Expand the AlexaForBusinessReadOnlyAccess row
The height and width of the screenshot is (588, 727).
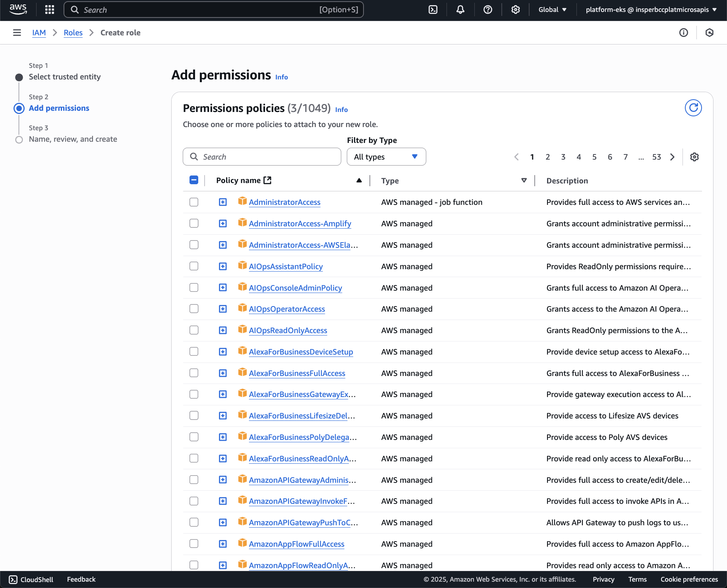[x=223, y=459]
